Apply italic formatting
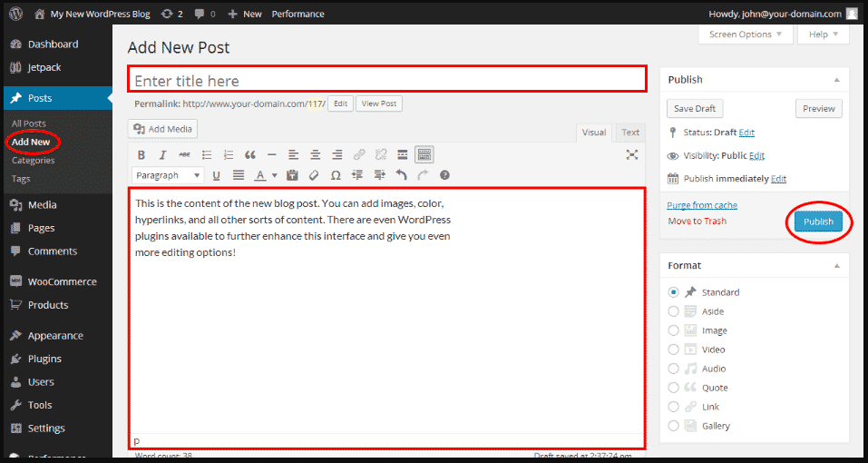 coord(162,155)
